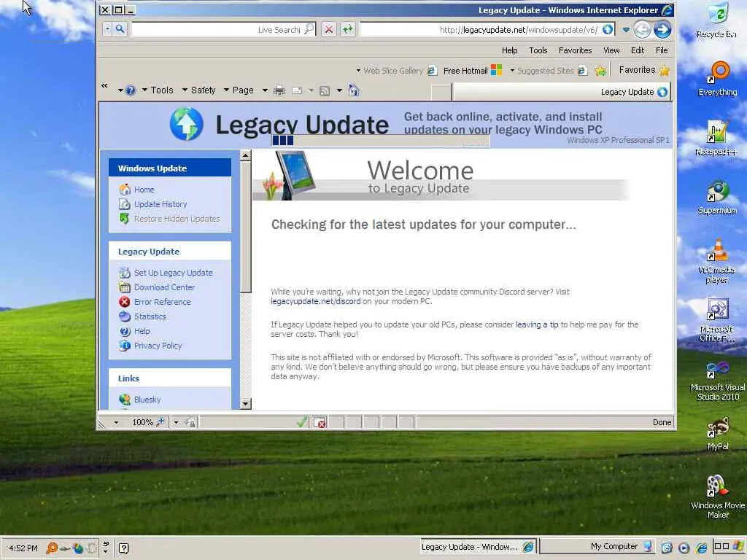This screenshot has width=747, height=560.
Task: Click the sidebar scrollbar up arrow
Action: [x=245, y=155]
